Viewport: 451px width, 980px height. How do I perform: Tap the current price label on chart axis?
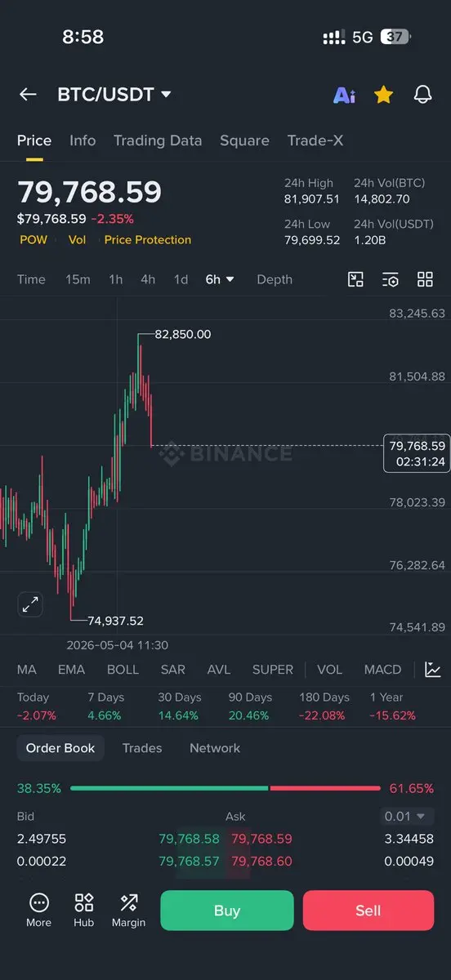(x=417, y=453)
